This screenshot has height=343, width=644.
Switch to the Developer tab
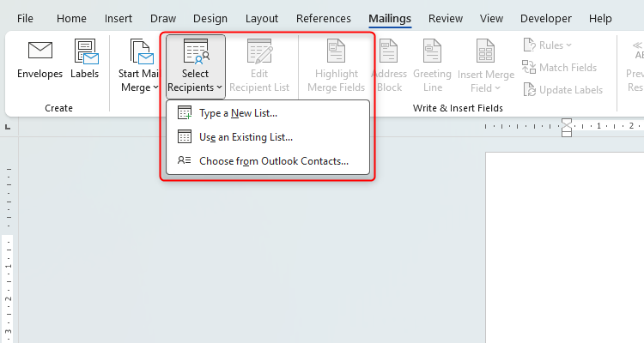click(x=546, y=19)
